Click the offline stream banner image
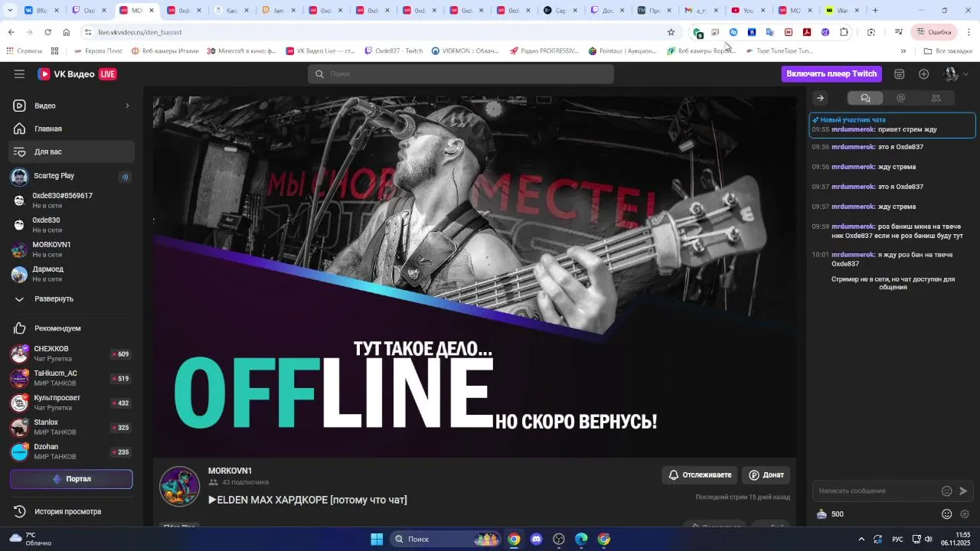 pos(475,276)
